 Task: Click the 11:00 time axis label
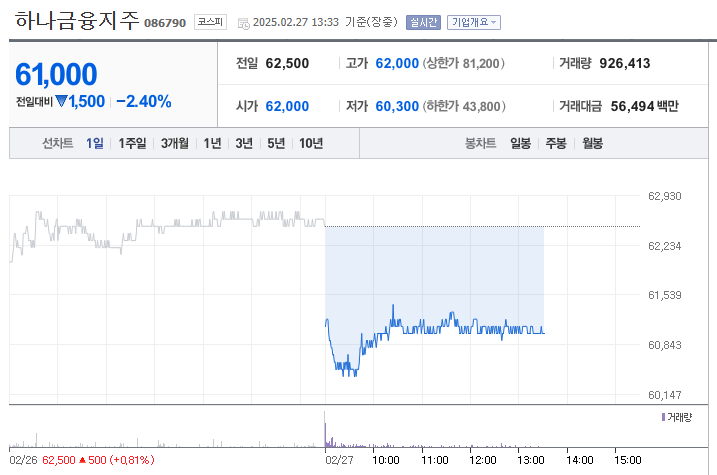(434, 460)
